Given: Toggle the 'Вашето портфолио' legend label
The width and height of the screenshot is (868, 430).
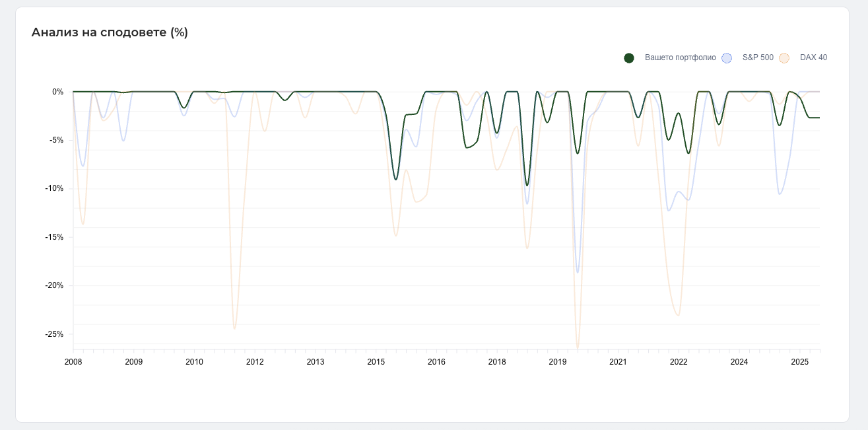Looking at the screenshot, I should (x=680, y=58).
